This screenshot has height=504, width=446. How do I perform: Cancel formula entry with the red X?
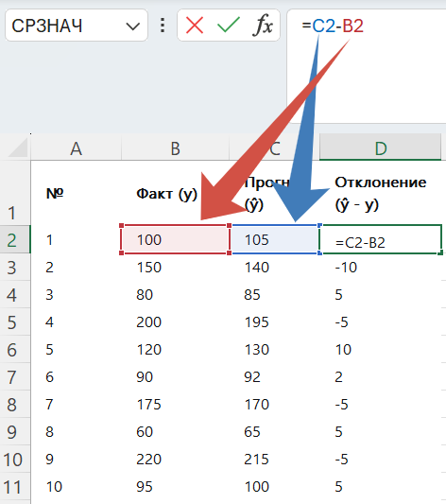click(x=195, y=26)
